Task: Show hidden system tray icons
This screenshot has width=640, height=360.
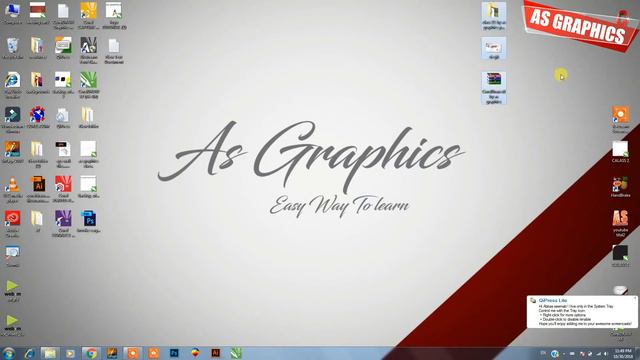Action: pyautogui.click(x=564, y=354)
